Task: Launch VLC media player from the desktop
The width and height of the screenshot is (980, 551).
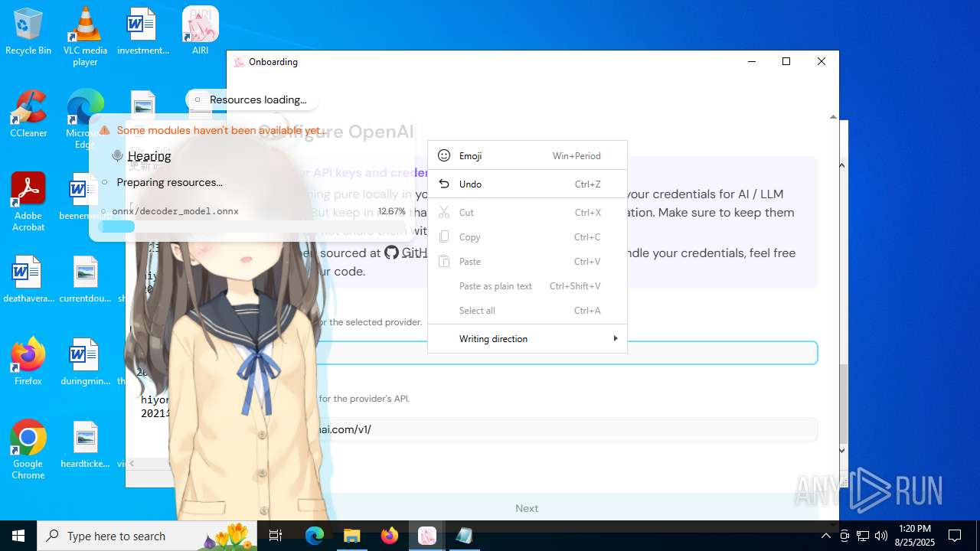Action: [85, 36]
